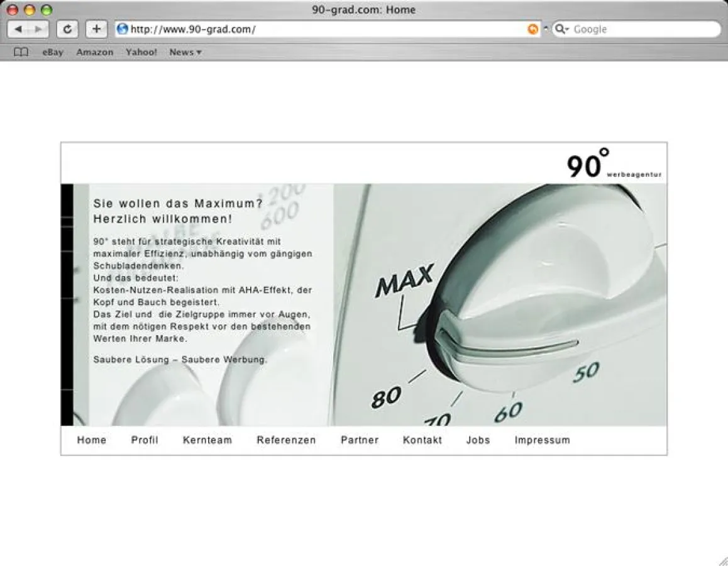Visit the Kernteam section
The width and height of the screenshot is (728, 566).
coord(207,440)
